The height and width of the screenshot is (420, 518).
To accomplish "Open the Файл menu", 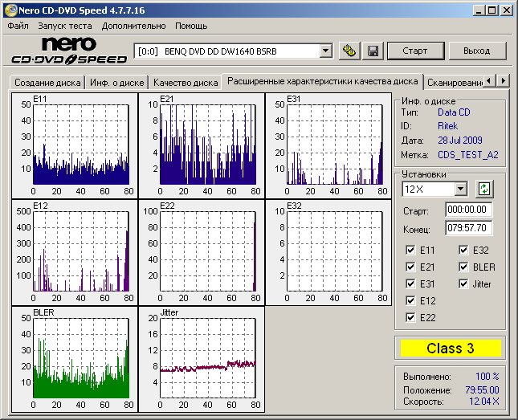I will point(18,26).
